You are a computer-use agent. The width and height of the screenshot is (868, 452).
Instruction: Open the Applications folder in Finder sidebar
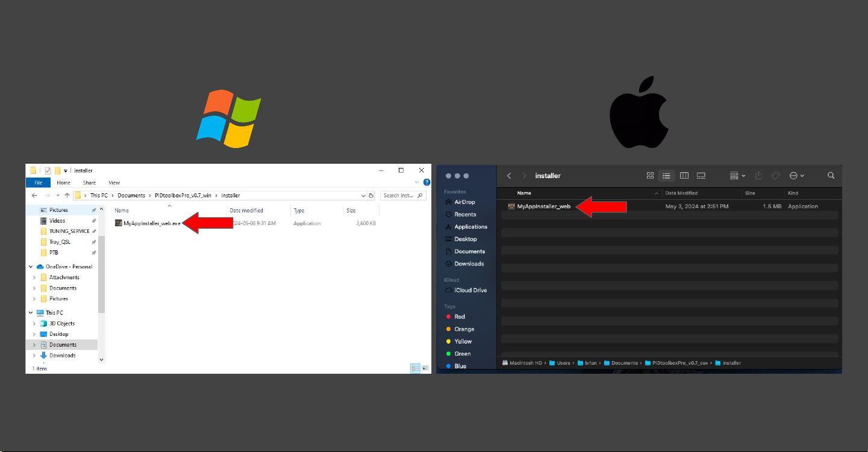tap(472, 226)
